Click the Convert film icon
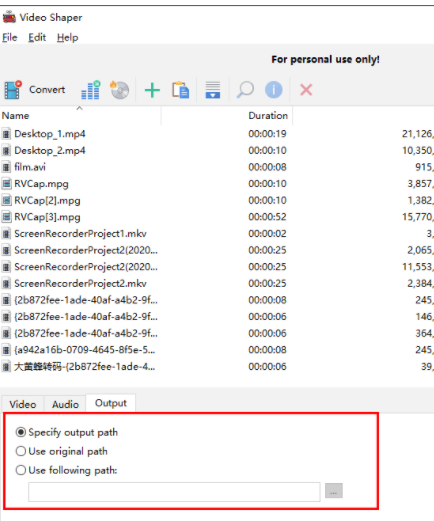Screen dimensions: 434x521 coord(13,90)
